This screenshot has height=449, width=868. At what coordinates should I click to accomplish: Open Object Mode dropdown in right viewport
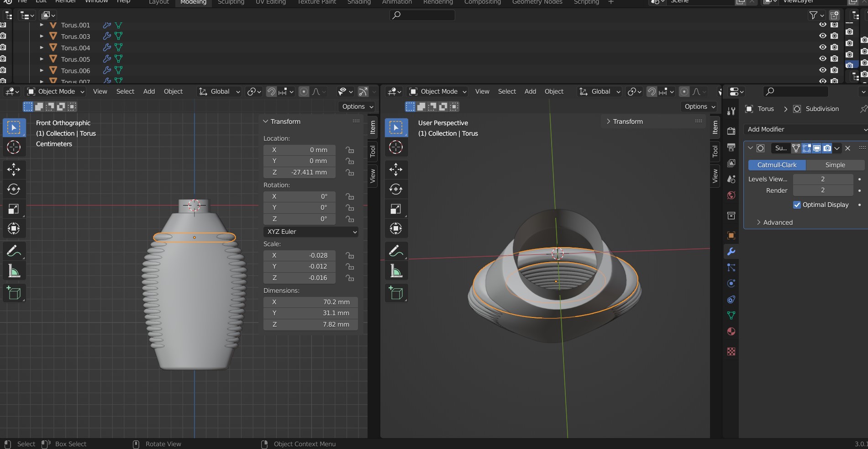point(438,91)
